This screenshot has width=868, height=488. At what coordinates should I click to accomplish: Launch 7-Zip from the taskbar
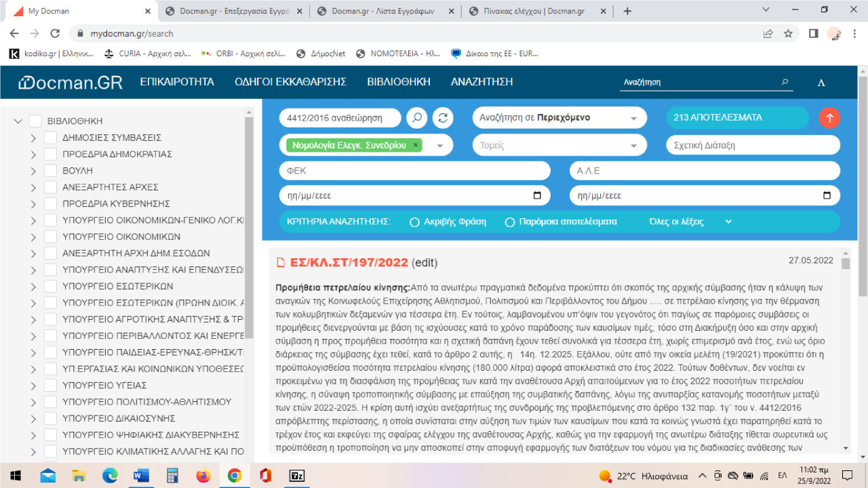[x=296, y=476]
